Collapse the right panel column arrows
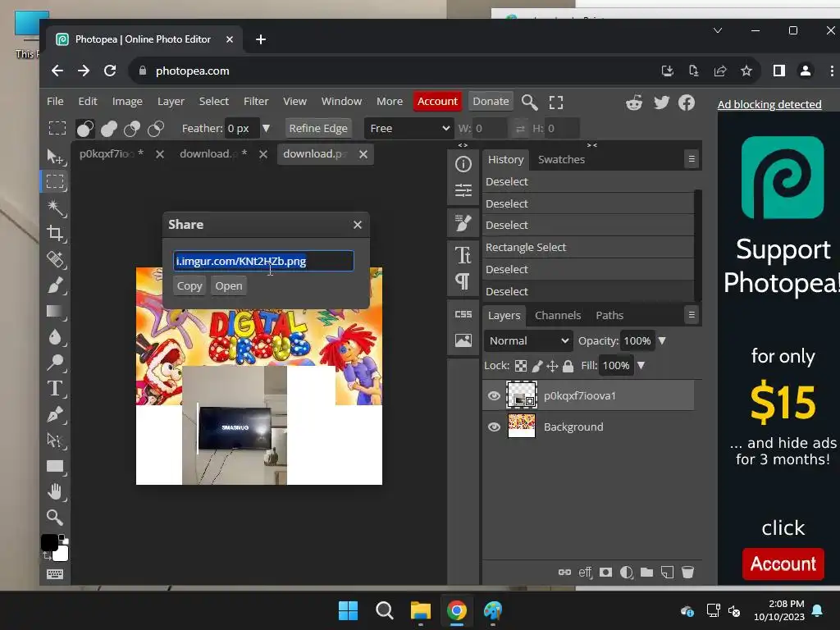The height and width of the screenshot is (630, 840). [x=592, y=145]
